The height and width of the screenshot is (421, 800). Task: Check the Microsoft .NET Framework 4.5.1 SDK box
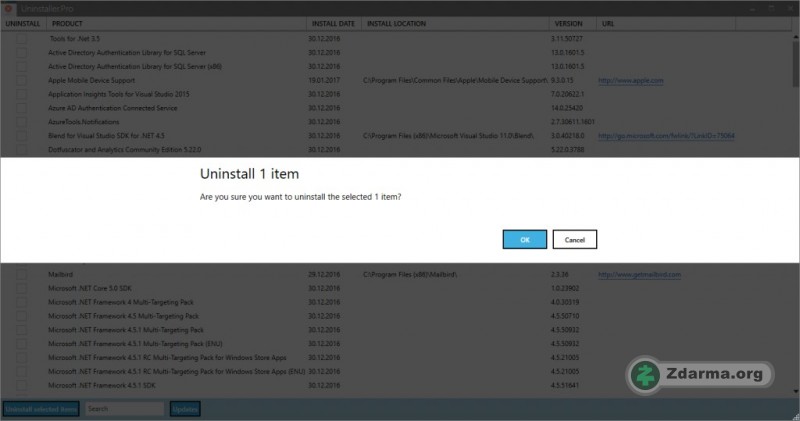click(21, 385)
